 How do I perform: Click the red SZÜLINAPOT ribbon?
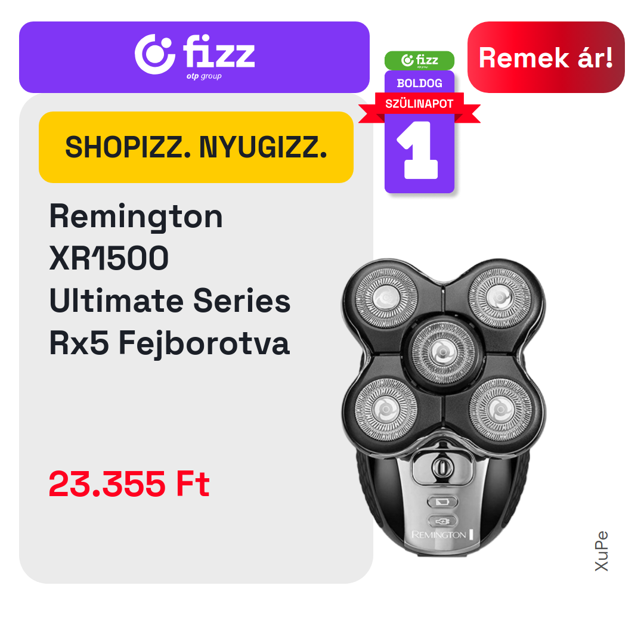click(419, 104)
